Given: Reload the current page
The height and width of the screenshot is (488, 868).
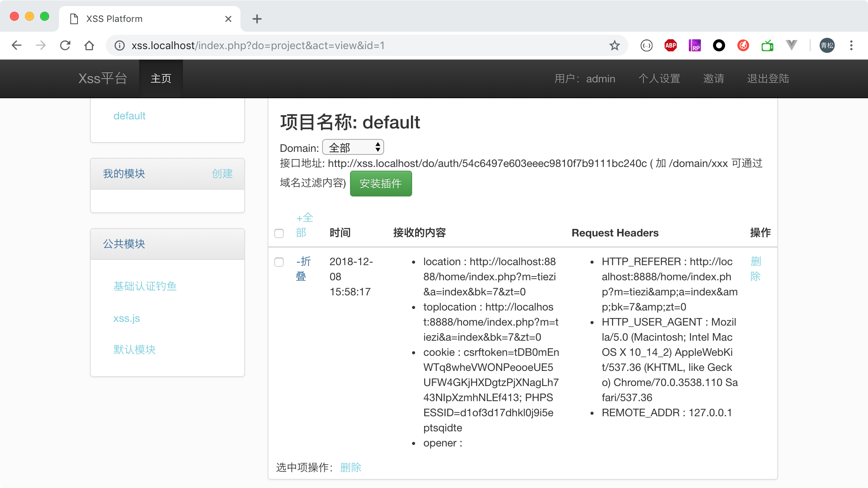Looking at the screenshot, I should click(x=65, y=45).
